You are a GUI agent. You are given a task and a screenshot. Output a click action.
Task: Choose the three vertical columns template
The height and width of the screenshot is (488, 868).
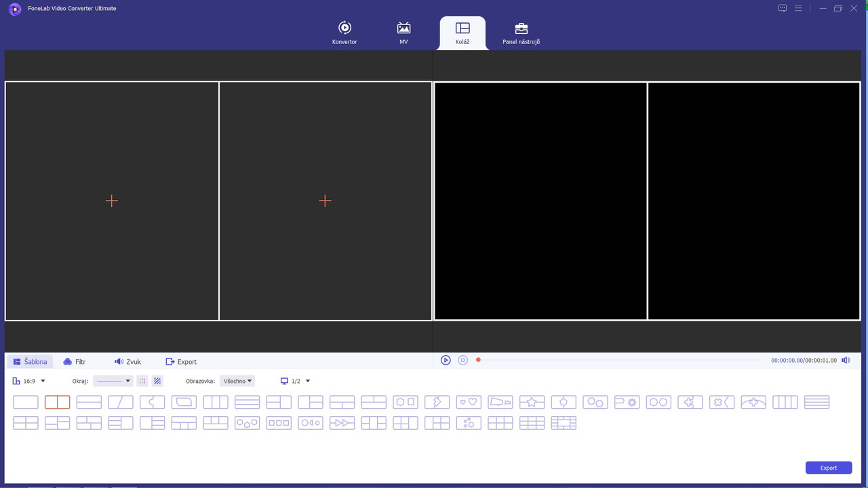(x=216, y=402)
